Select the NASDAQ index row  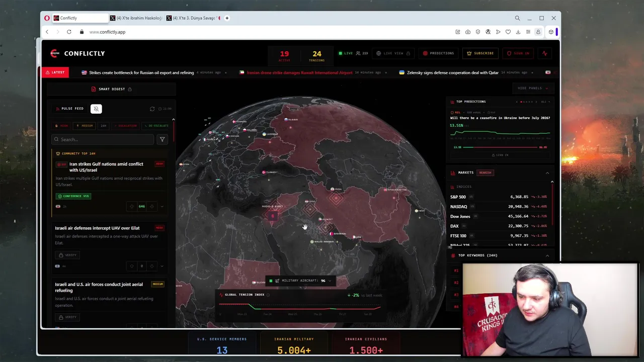click(498, 207)
